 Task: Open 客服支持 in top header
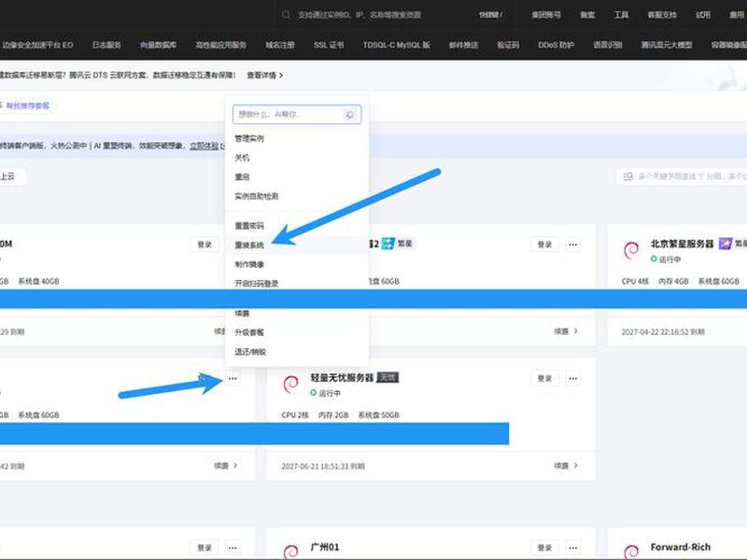[662, 15]
